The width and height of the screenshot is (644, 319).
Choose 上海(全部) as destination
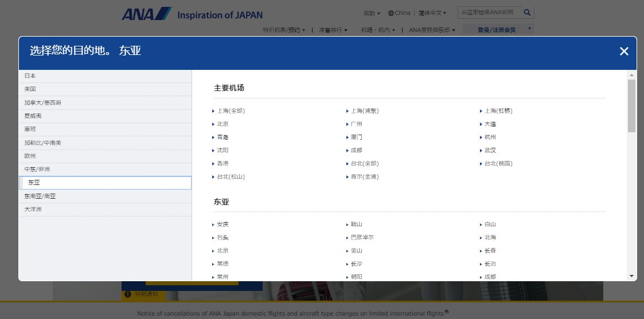coord(231,111)
